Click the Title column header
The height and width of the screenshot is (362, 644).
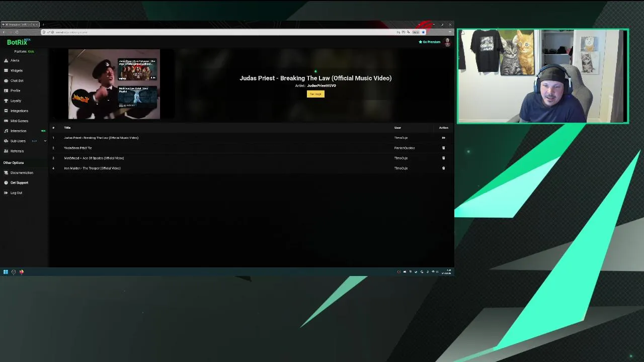(x=67, y=128)
